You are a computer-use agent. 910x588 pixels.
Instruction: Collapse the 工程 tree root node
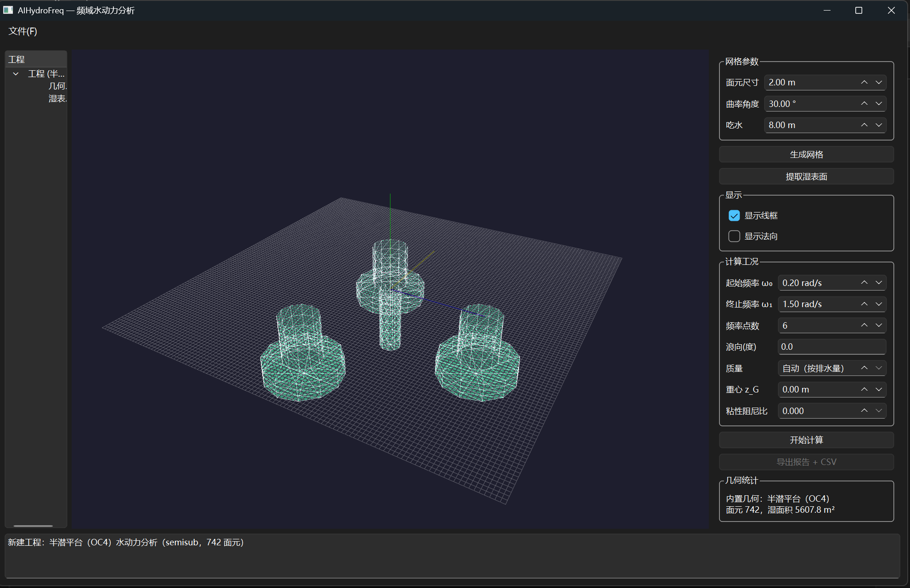(16, 73)
